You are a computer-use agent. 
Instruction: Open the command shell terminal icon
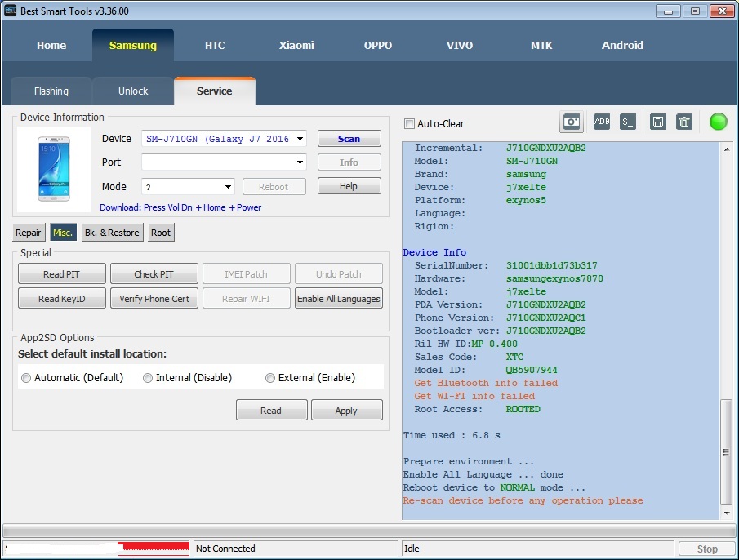(x=627, y=122)
